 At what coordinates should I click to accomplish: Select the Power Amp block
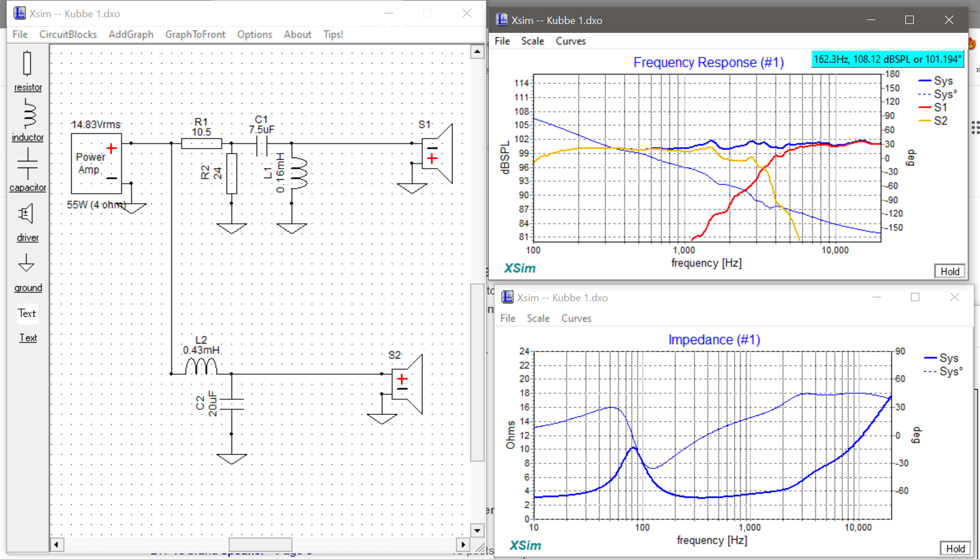click(x=96, y=164)
